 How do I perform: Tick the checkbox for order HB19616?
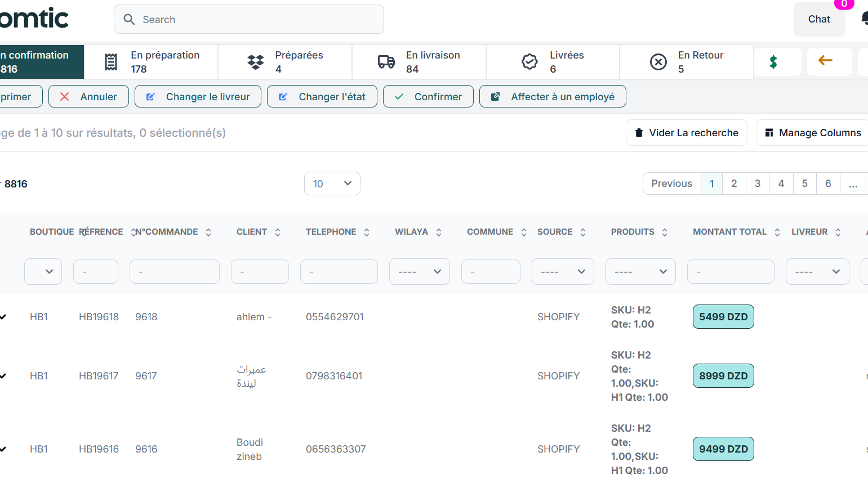[3, 449]
